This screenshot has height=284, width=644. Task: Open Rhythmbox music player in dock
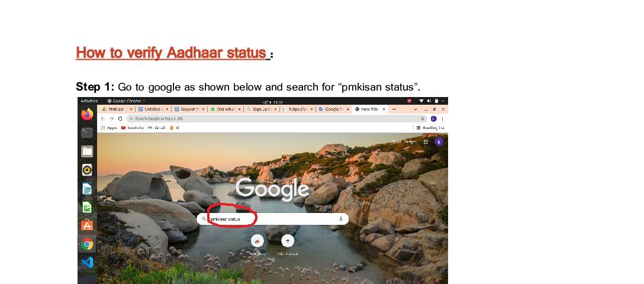click(x=87, y=170)
